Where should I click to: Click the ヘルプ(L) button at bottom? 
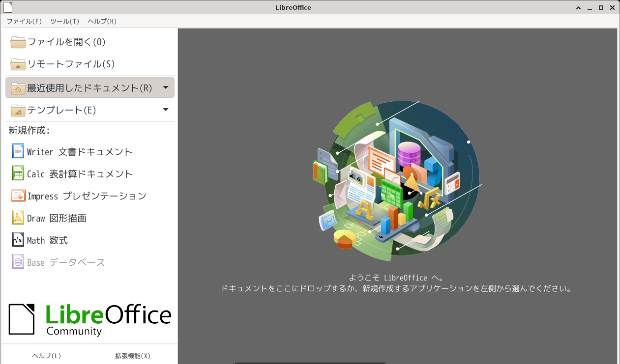click(47, 356)
